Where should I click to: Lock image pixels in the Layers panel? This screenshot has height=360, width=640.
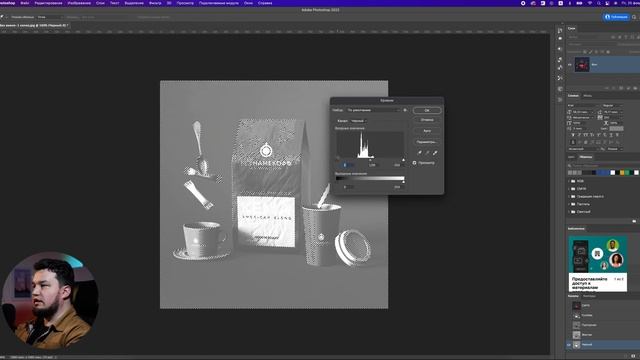pyautogui.click(x=591, y=52)
